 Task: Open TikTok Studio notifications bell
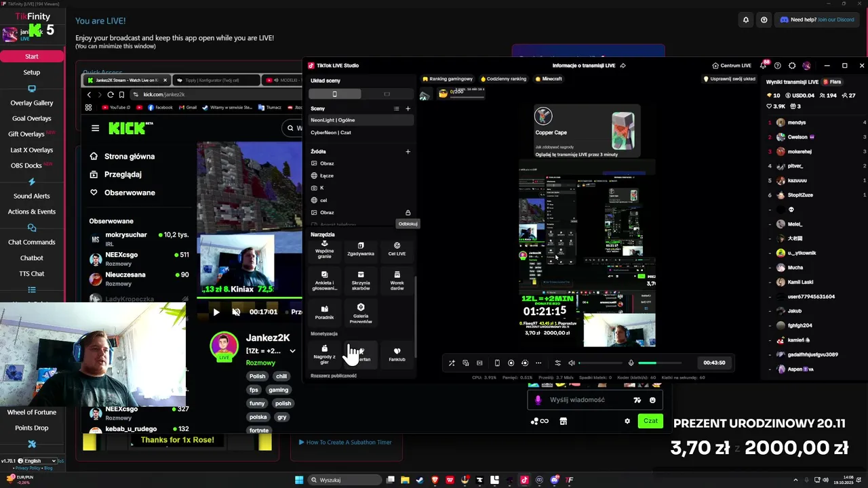point(764,66)
